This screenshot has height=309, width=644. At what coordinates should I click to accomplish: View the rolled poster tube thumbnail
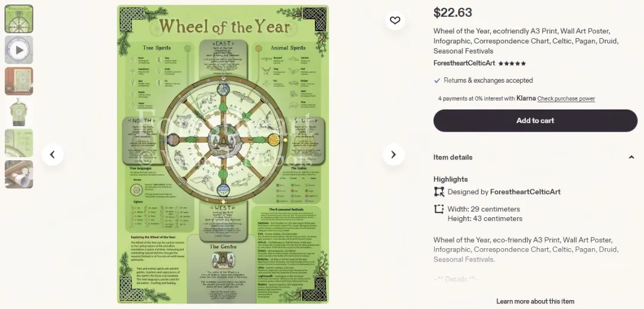pyautogui.click(x=19, y=174)
